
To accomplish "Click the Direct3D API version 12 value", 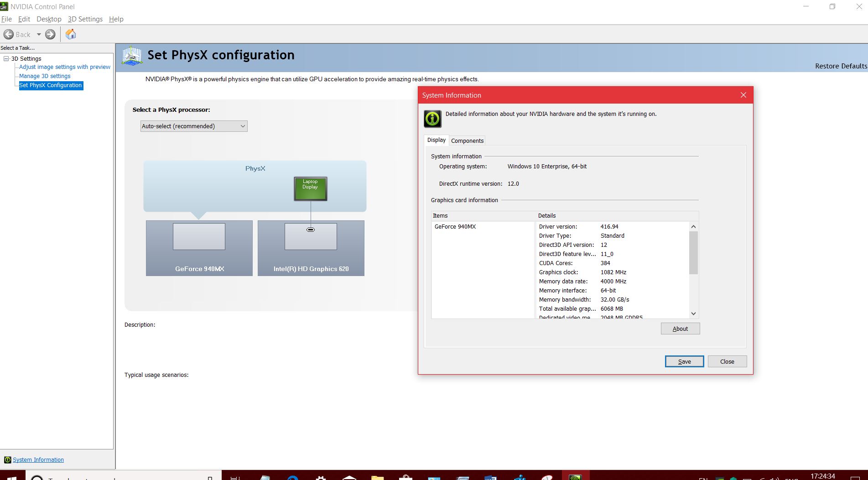I will (604, 245).
